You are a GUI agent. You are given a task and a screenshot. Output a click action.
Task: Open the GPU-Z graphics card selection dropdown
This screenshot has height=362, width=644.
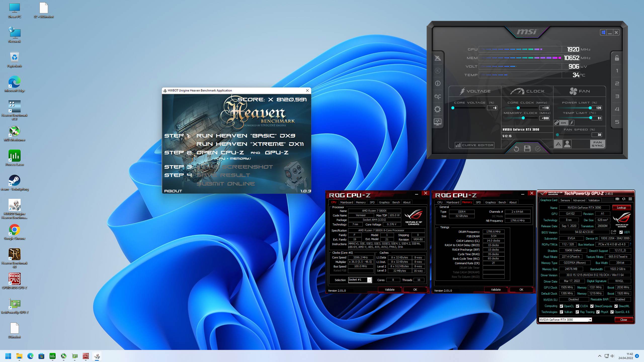coord(565,320)
